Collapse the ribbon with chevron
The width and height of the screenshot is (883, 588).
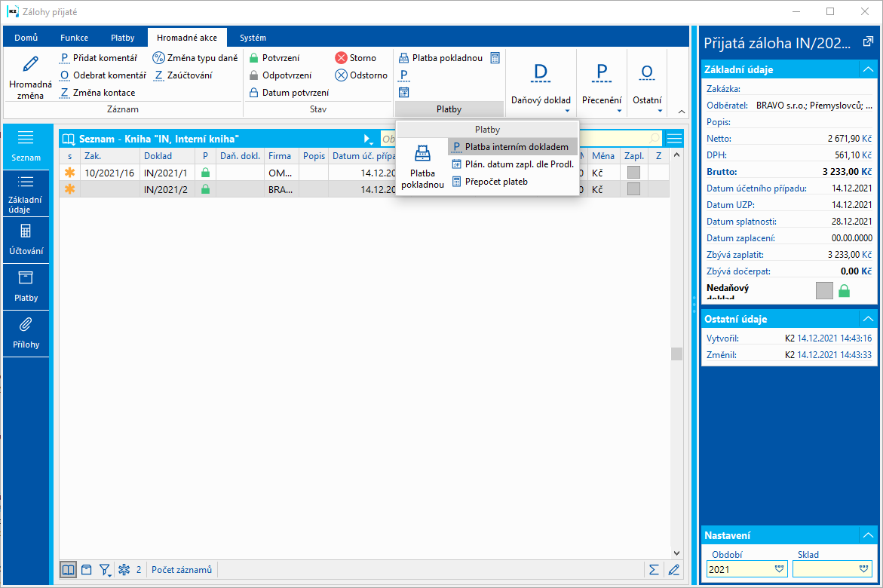tap(682, 112)
